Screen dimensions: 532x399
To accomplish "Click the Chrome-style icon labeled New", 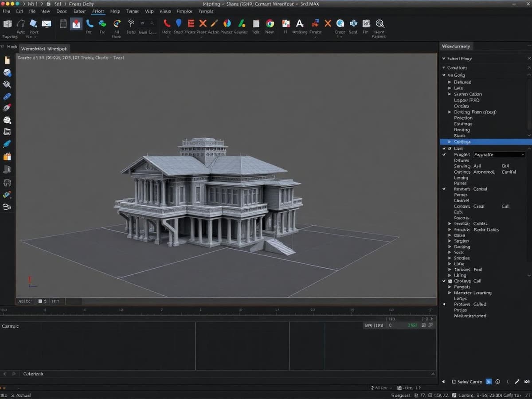I will click(270, 23).
